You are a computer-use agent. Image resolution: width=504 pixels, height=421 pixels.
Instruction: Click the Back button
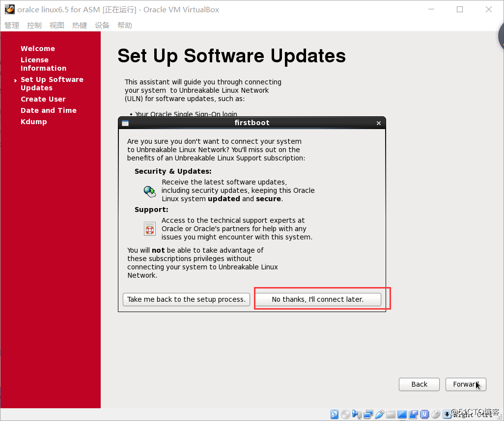419,384
